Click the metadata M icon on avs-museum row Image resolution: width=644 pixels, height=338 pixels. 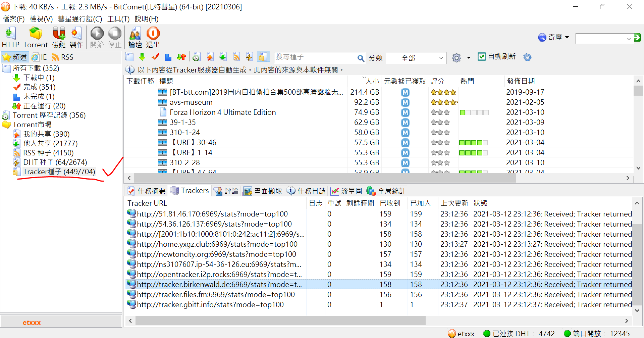coord(405,102)
